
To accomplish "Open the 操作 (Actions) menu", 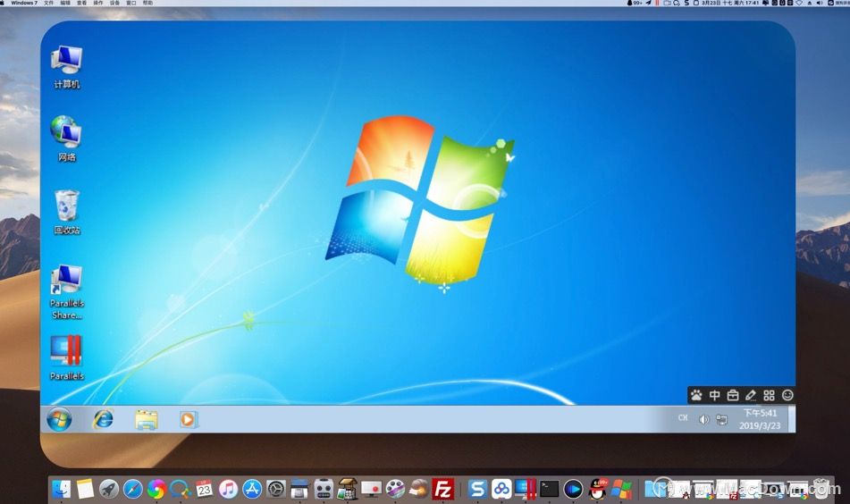I will [98, 3].
